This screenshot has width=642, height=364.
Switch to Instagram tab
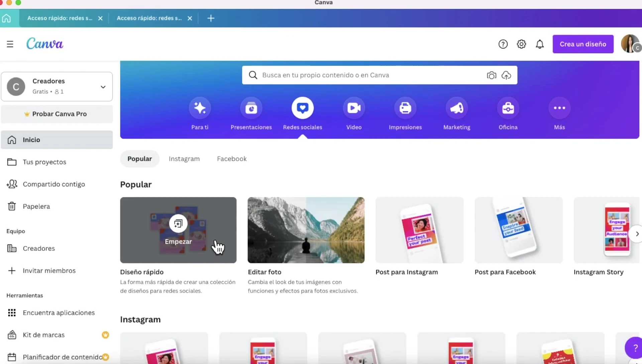[x=184, y=159]
